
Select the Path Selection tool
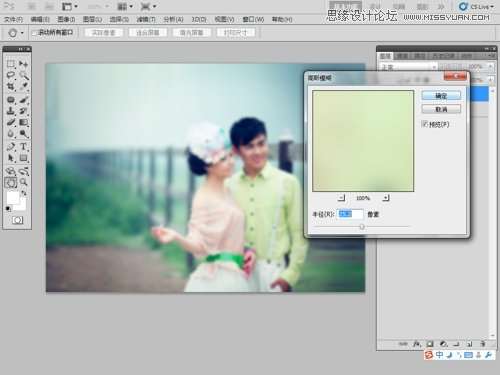(x=11, y=158)
